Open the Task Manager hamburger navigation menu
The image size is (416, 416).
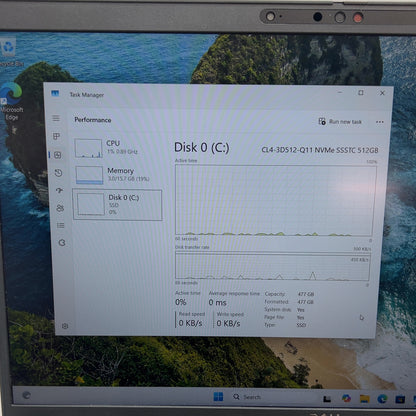(56, 118)
